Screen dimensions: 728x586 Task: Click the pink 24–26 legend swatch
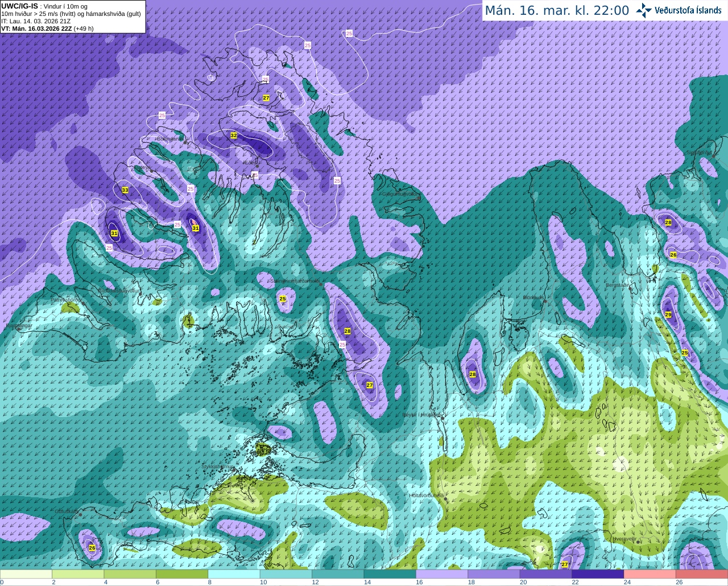(x=650, y=574)
